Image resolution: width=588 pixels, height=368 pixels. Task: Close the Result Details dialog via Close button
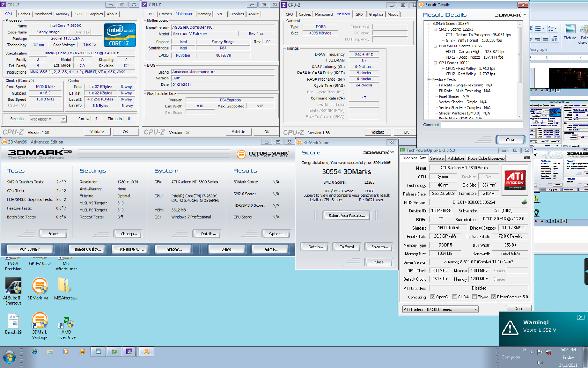tap(510, 140)
